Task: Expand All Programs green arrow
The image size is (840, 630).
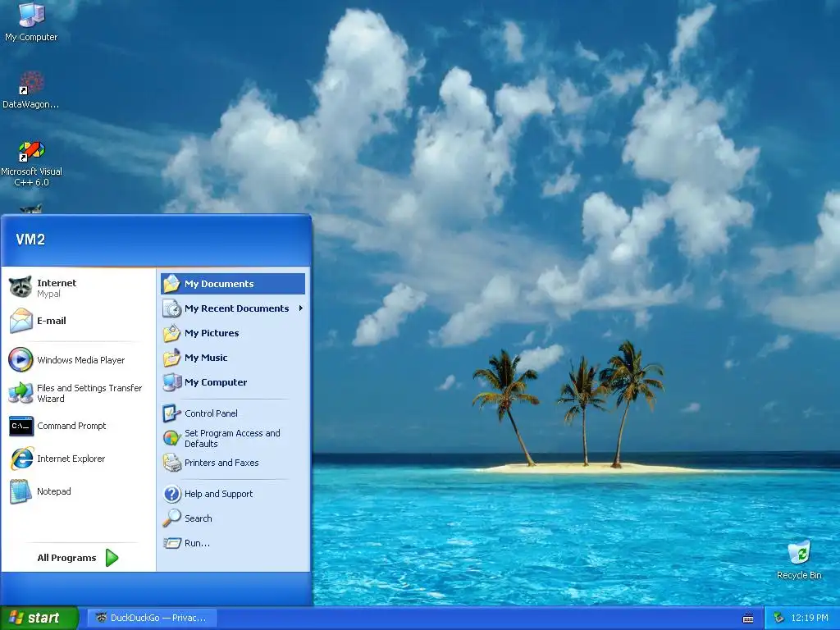Action: [112, 558]
